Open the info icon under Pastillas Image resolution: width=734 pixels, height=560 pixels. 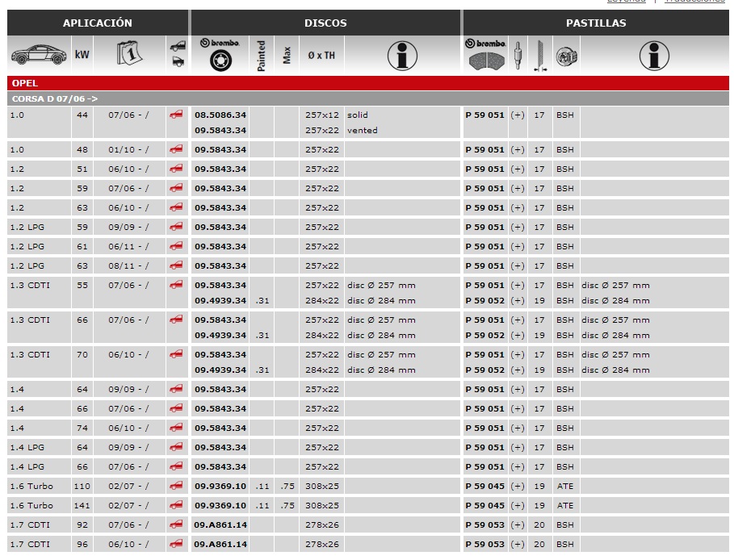[654, 56]
